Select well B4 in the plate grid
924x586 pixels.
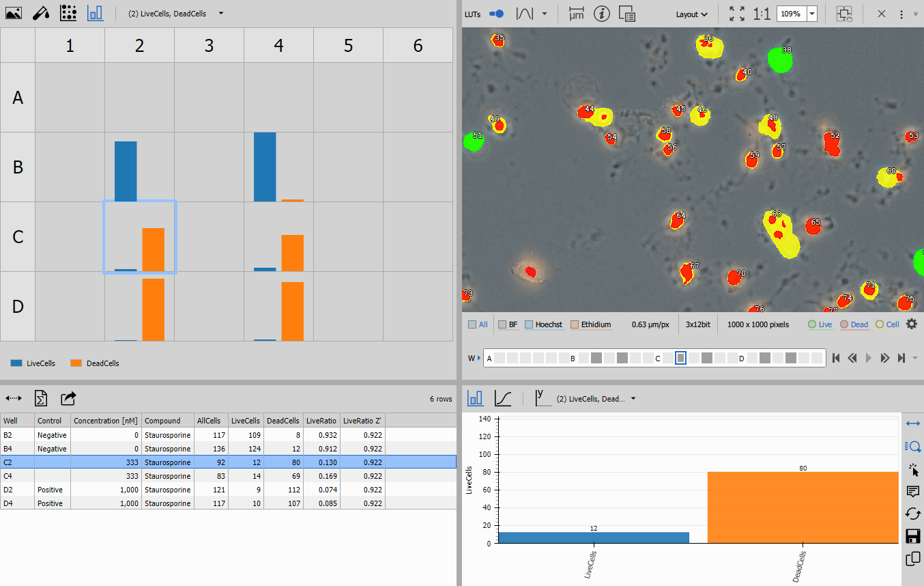coord(278,167)
